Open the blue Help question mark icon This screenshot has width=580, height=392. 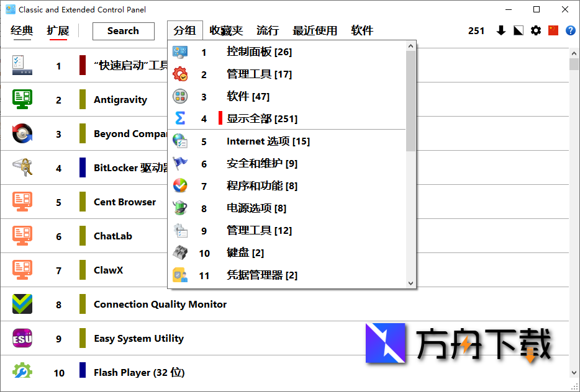pyautogui.click(x=570, y=30)
